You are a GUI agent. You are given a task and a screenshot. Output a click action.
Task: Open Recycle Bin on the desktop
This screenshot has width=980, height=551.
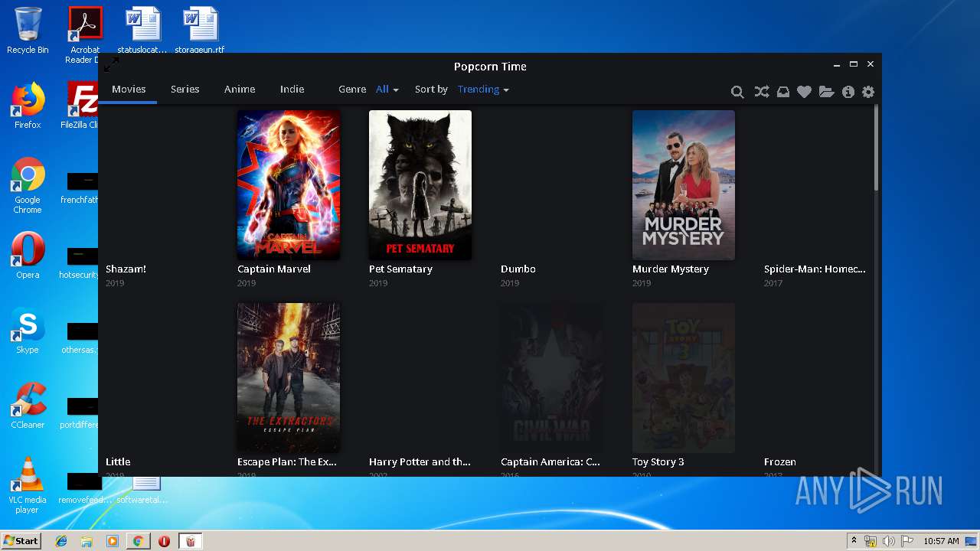[28, 31]
